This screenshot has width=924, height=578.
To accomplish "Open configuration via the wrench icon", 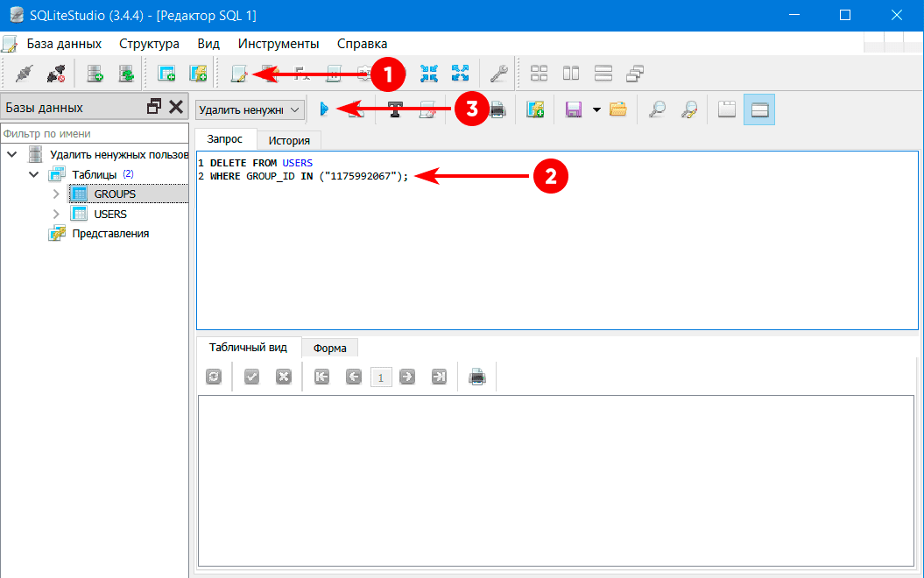I will click(x=497, y=74).
